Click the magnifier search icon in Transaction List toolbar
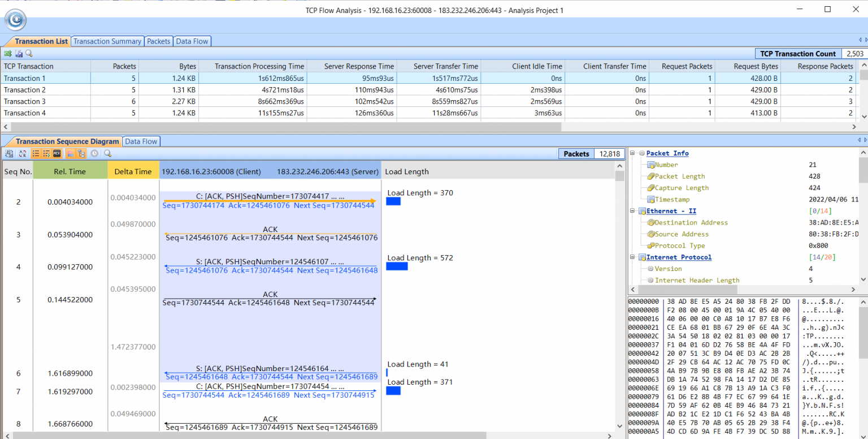Viewport: 868px width, 439px height. (29, 54)
